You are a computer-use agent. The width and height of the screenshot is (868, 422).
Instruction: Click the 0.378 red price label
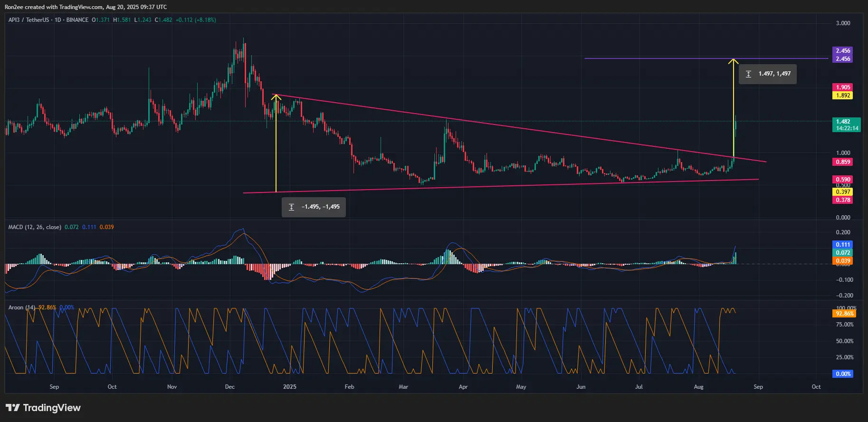pyautogui.click(x=843, y=200)
